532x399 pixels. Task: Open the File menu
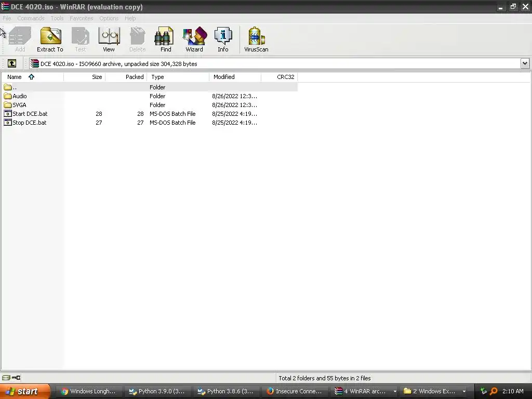pos(7,18)
